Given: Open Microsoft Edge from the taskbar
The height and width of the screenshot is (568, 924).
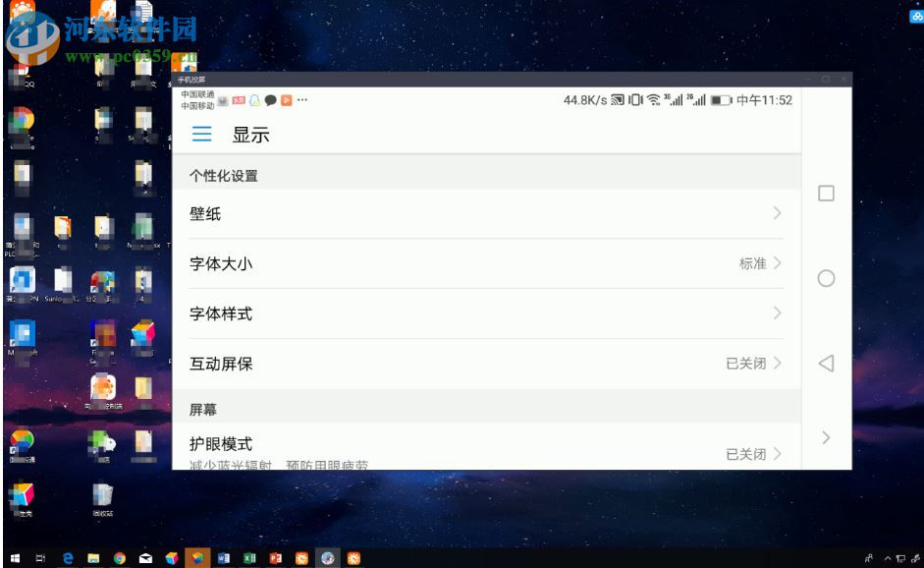Looking at the screenshot, I should coord(67,557).
